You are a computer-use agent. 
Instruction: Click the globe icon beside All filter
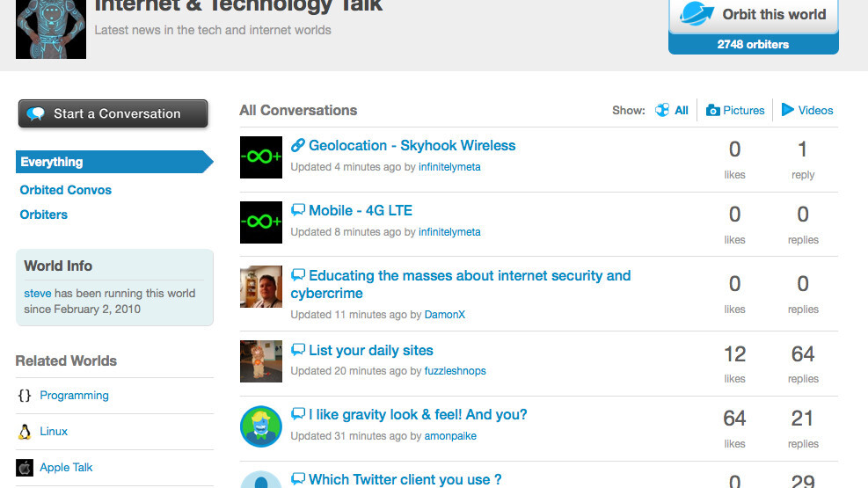point(662,111)
